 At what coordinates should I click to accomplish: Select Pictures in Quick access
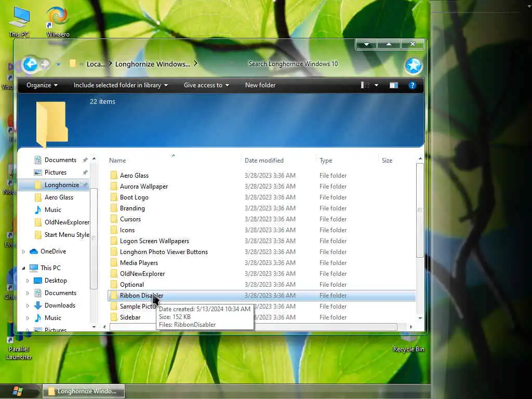click(x=55, y=172)
